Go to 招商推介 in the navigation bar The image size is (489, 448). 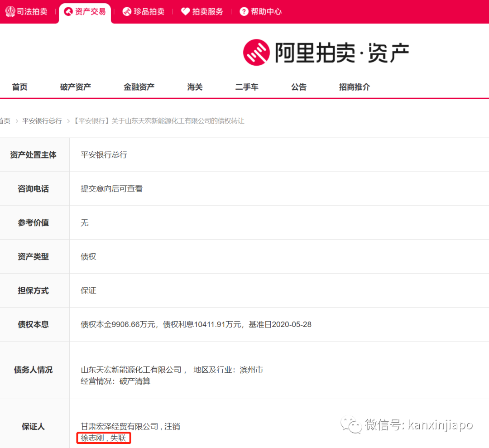point(355,87)
